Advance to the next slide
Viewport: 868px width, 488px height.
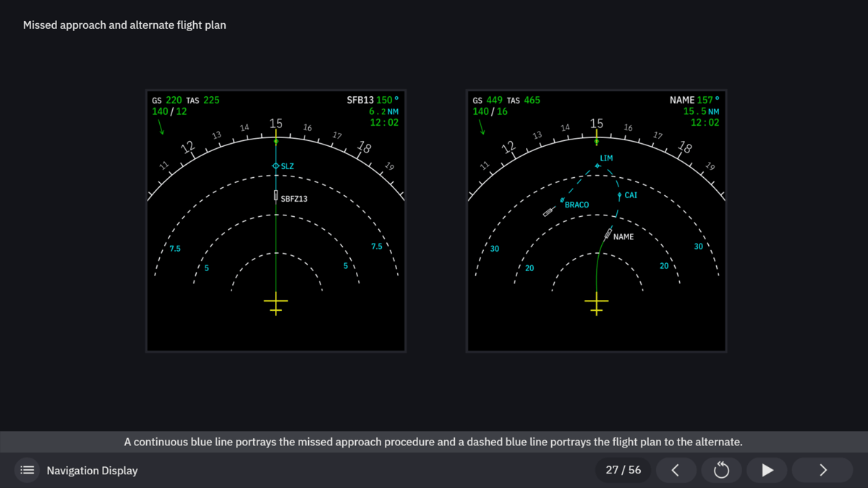pos(822,470)
